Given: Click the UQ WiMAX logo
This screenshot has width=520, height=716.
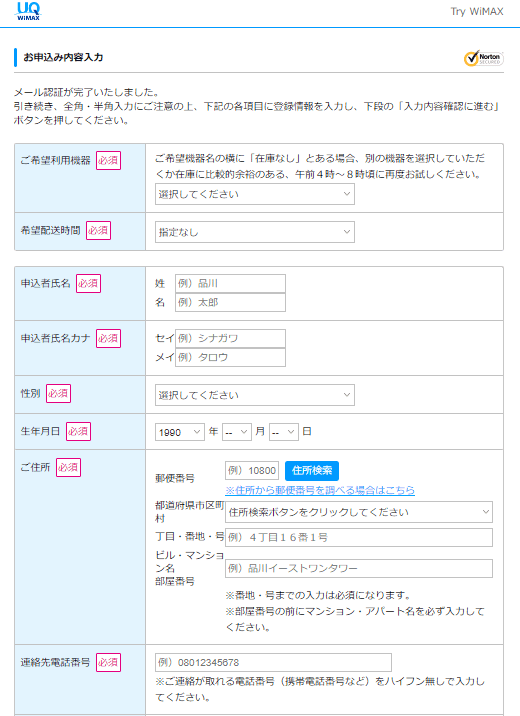Looking at the screenshot, I should 28,11.
